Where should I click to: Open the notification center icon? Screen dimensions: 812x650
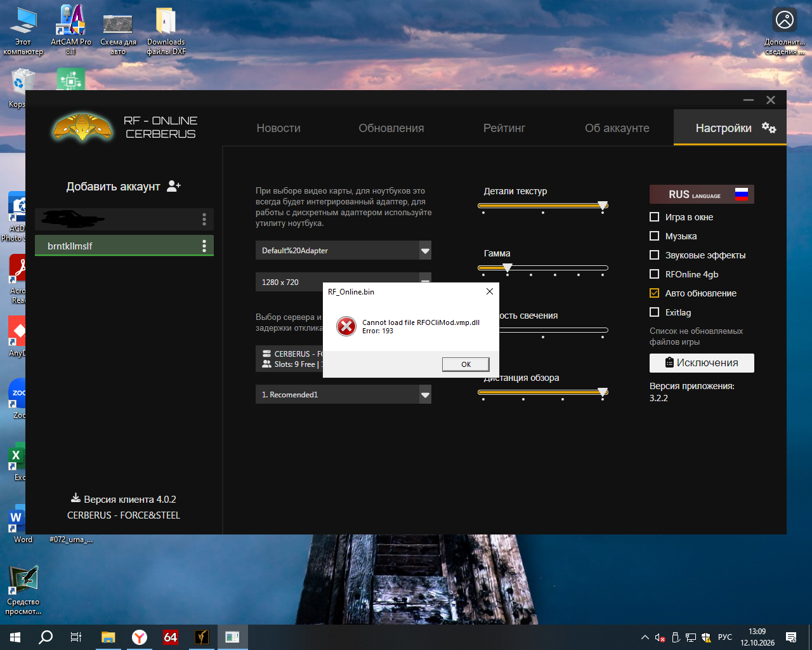click(x=791, y=637)
